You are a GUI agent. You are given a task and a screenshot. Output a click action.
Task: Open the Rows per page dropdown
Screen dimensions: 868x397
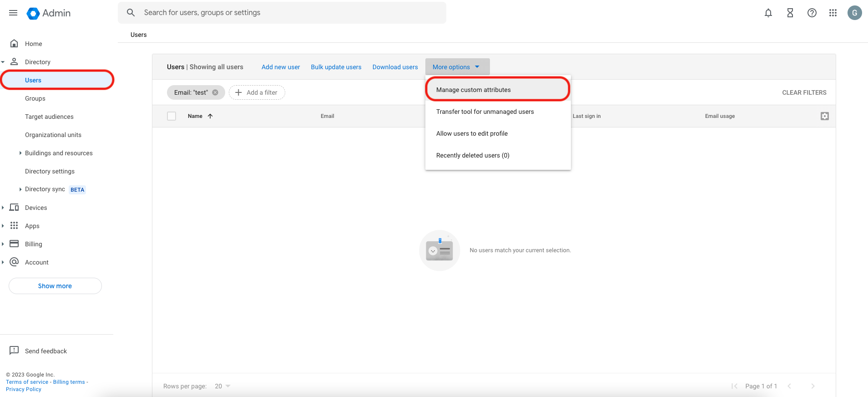[223, 386]
